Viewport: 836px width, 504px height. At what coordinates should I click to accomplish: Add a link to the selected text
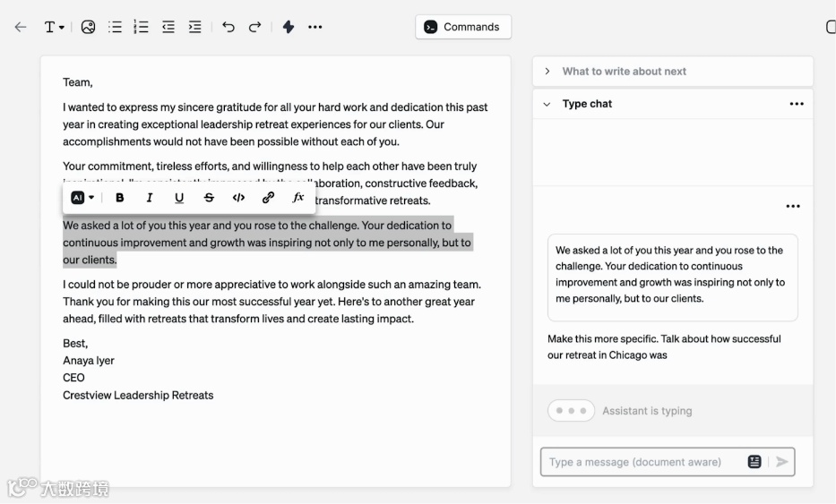click(268, 198)
